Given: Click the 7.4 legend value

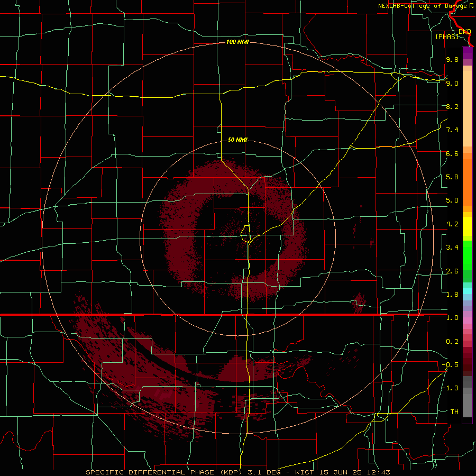Looking at the screenshot, I should [x=452, y=130].
